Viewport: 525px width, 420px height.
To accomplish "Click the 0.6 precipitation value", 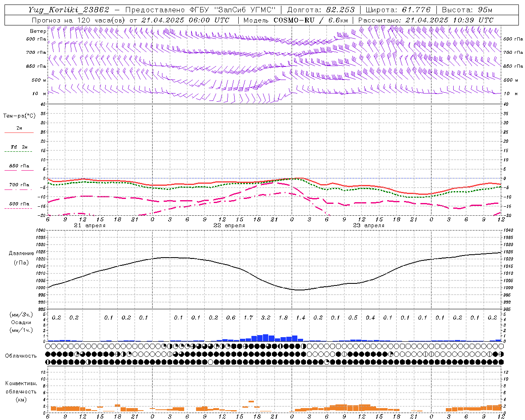I will (231, 318).
